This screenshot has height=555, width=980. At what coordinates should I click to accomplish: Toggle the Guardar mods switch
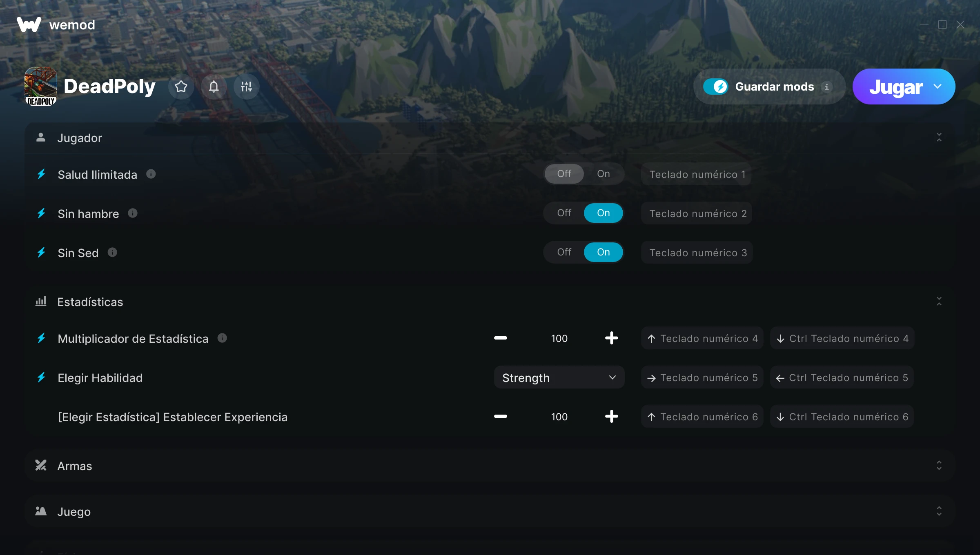point(715,87)
